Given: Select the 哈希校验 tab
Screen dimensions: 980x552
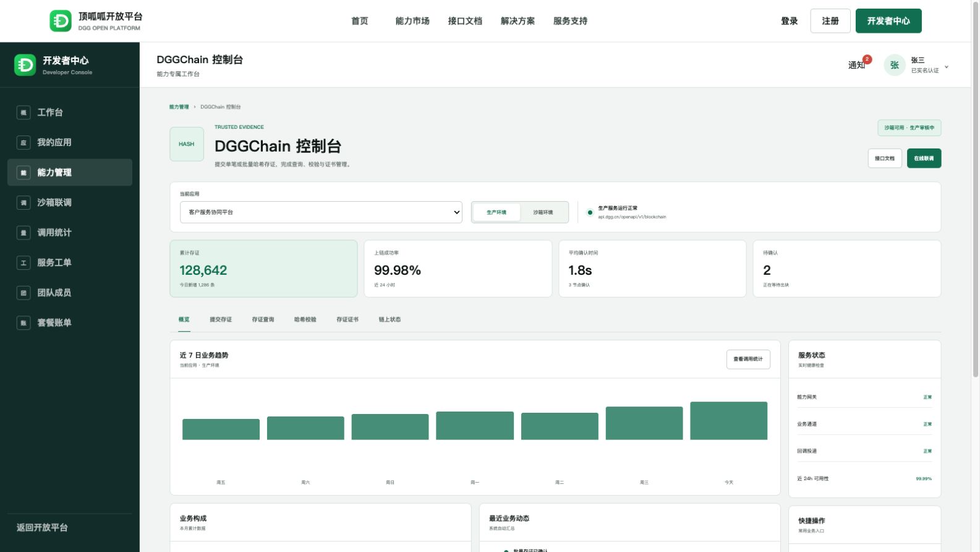Looking at the screenshot, I should click(x=305, y=320).
